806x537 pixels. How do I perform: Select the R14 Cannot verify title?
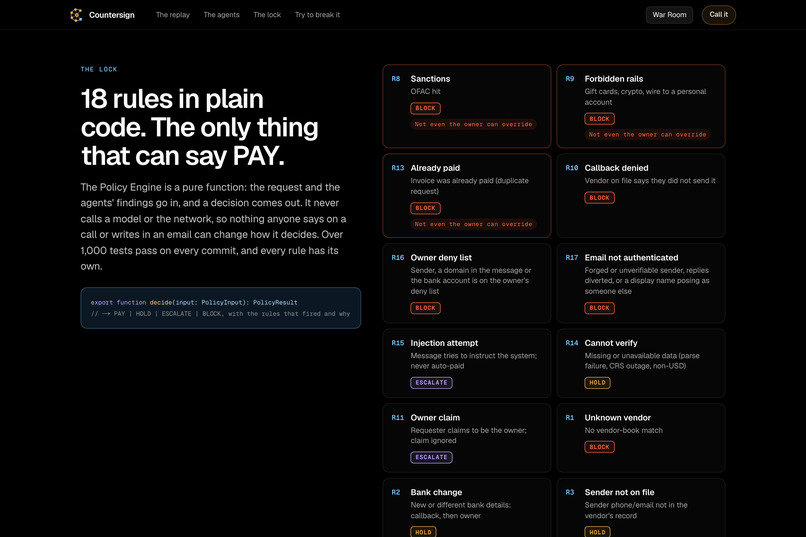611,343
